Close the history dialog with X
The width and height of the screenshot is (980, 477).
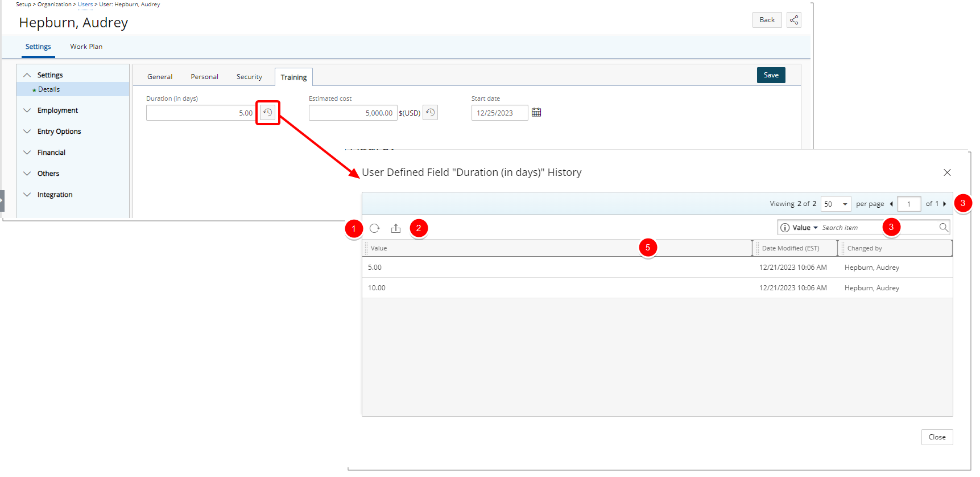pos(947,172)
